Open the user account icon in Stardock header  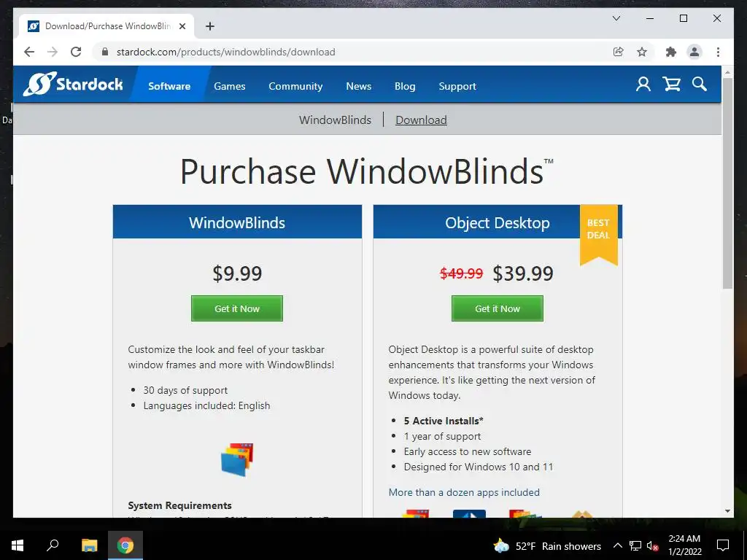pos(643,85)
